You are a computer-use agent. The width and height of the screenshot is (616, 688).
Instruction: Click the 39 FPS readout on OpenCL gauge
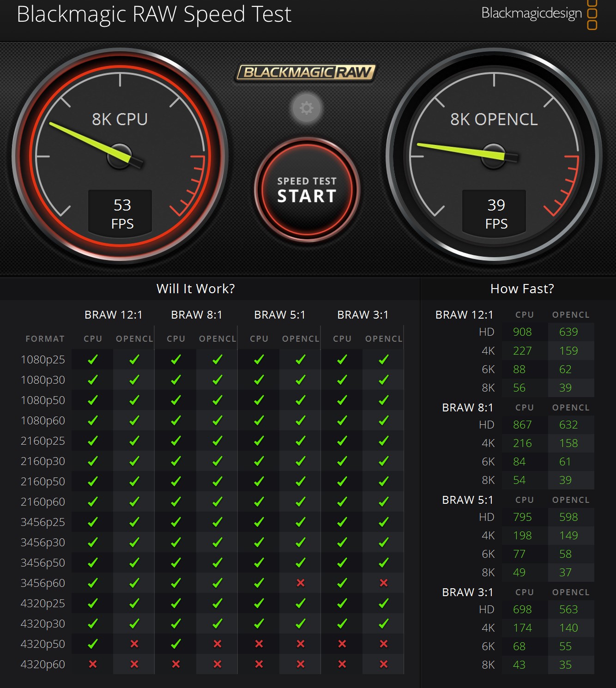coord(496,214)
